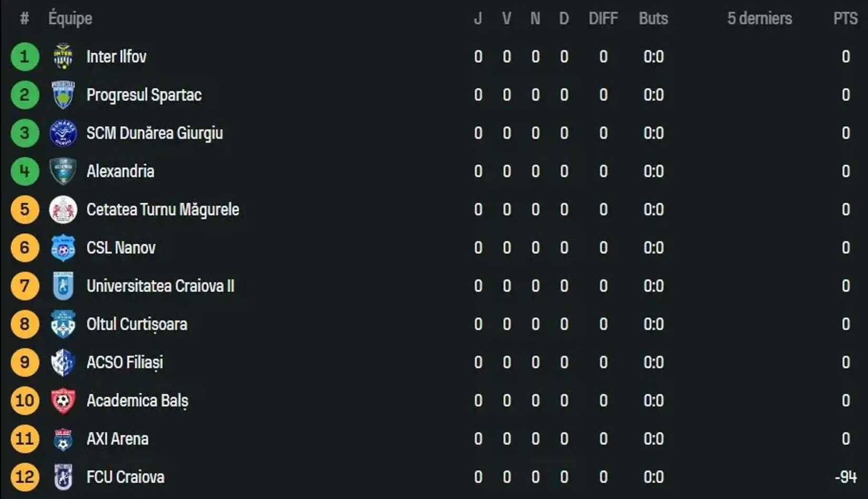The height and width of the screenshot is (499, 868).
Task: Click the DIFF column header
Action: pyautogui.click(x=603, y=18)
